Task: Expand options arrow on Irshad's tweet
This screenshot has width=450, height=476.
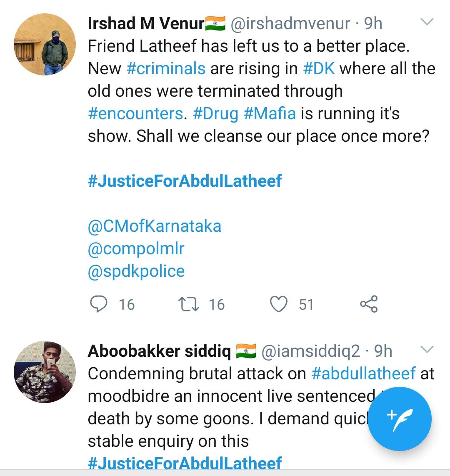Action: [x=427, y=22]
